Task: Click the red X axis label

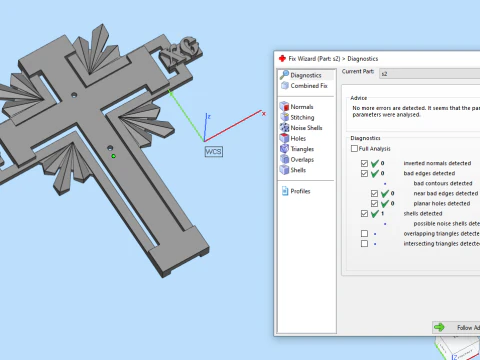Action: [x=264, y=114]
